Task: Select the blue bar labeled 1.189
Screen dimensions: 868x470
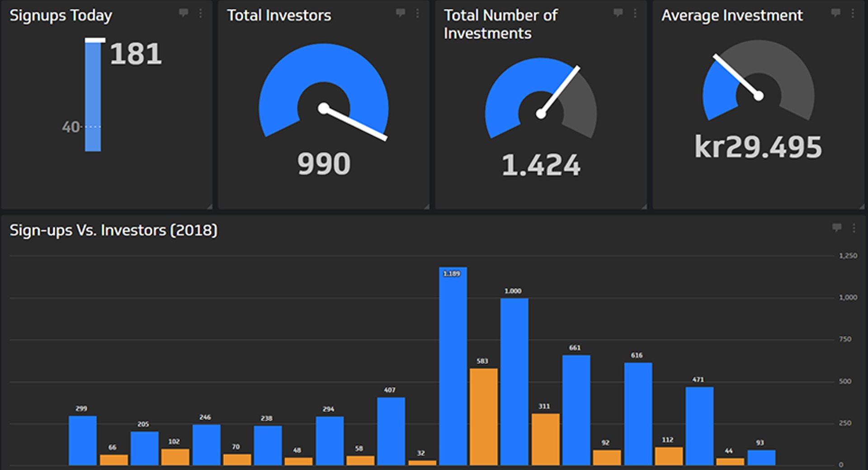Action: coord(453,366)
